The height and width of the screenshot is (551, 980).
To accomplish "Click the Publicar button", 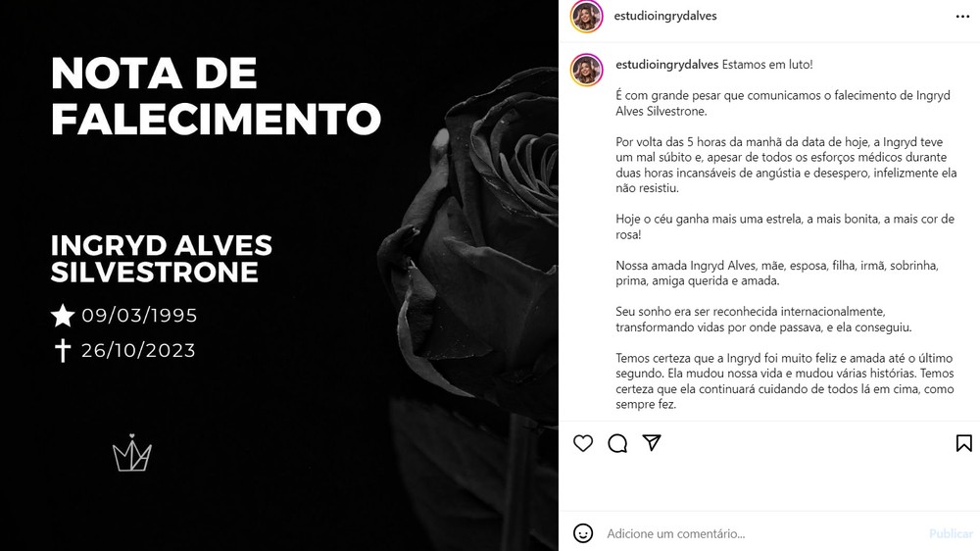I will tap(951, 533).
